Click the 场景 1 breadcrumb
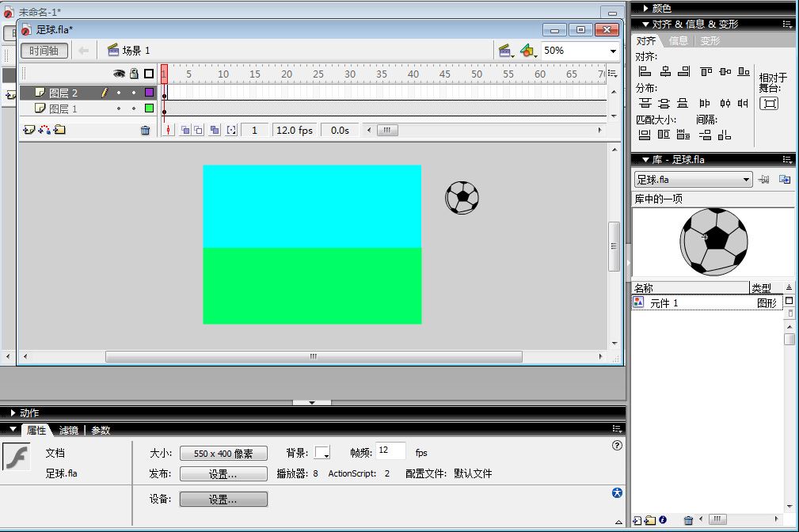799x532 pixels. pyautogui.click(x=129, y=51)
